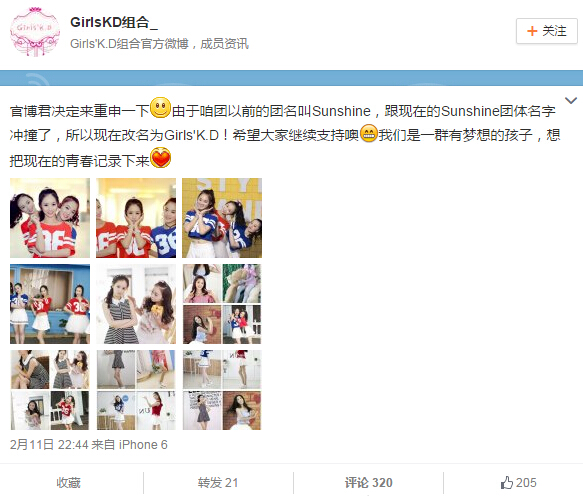Viewport: 583px width, 496px height.
Task: Click the orange plus follow icon
Action: pyautogui.click(x=532, y=31)
